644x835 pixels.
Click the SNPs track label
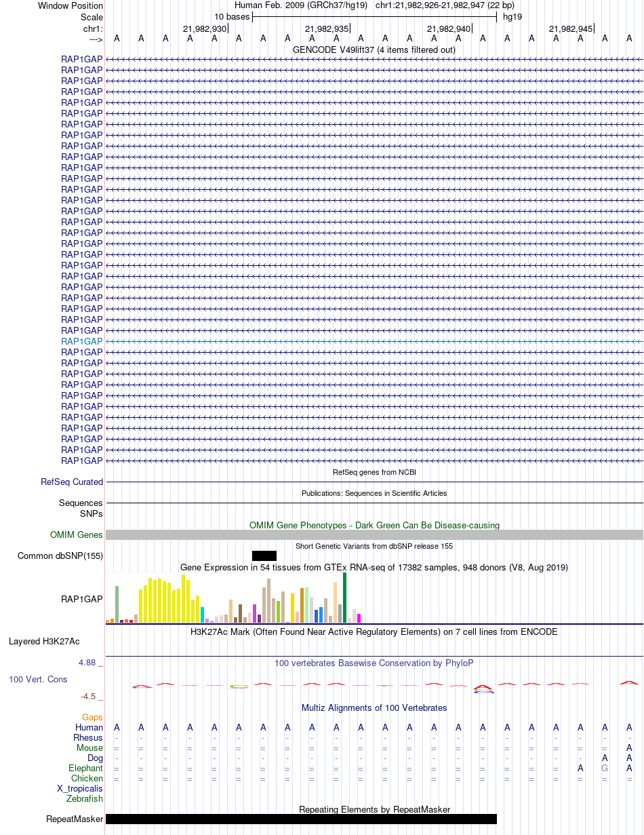[x=92, y=513]
